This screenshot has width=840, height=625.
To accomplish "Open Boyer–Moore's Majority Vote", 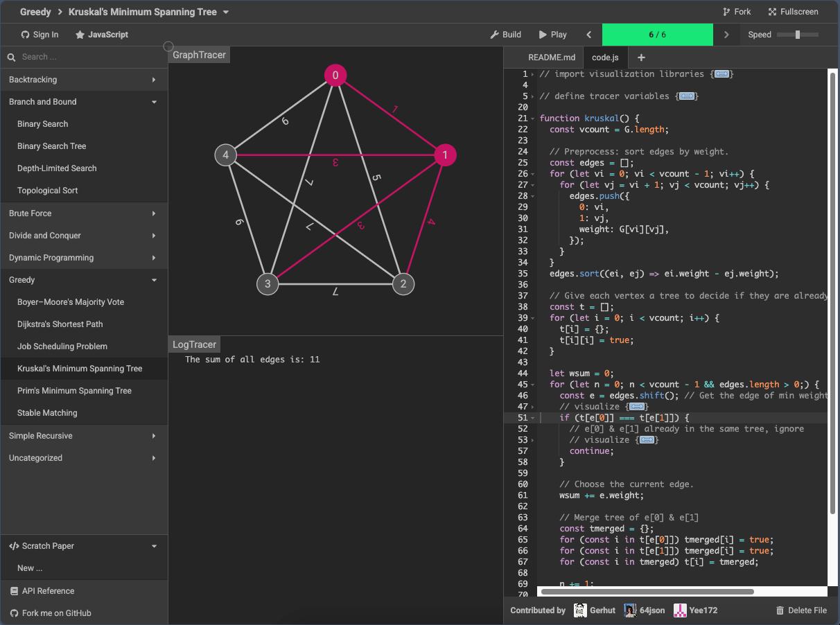I will (x=84, y=302).
